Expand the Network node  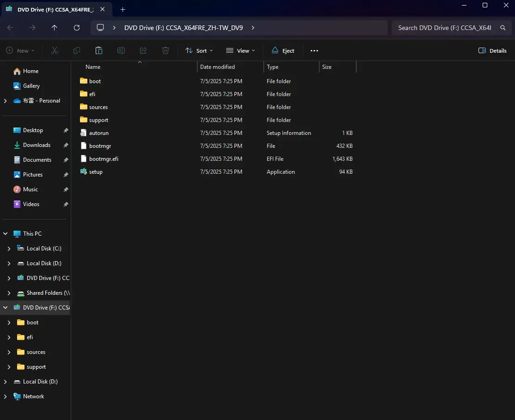click(x=5, y=396)
